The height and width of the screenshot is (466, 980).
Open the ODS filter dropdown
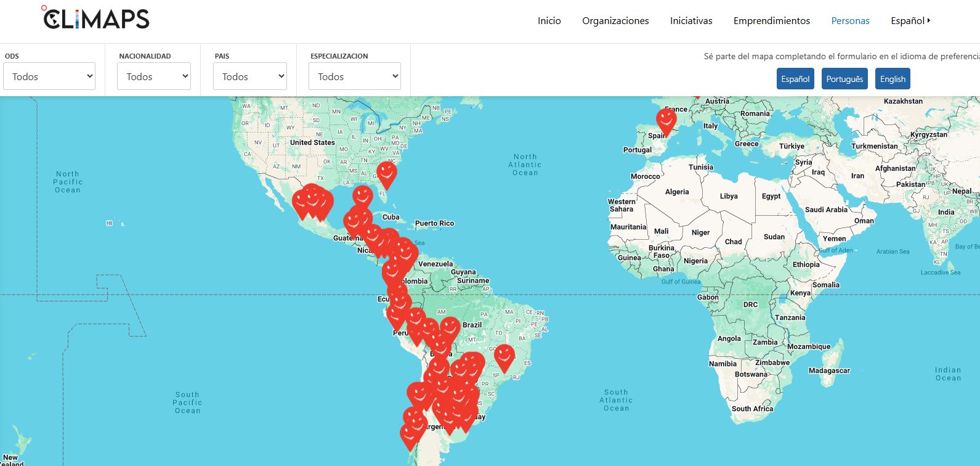[x=49, y=76]
